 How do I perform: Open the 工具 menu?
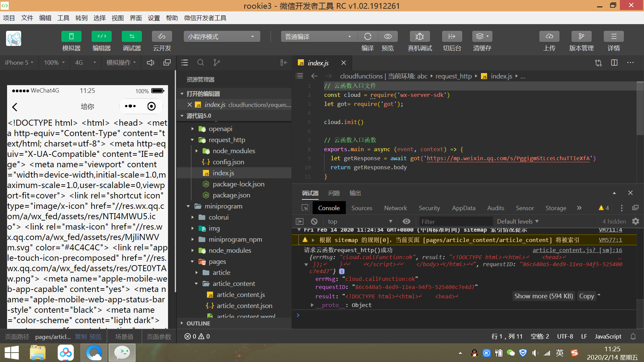[63, 18]
